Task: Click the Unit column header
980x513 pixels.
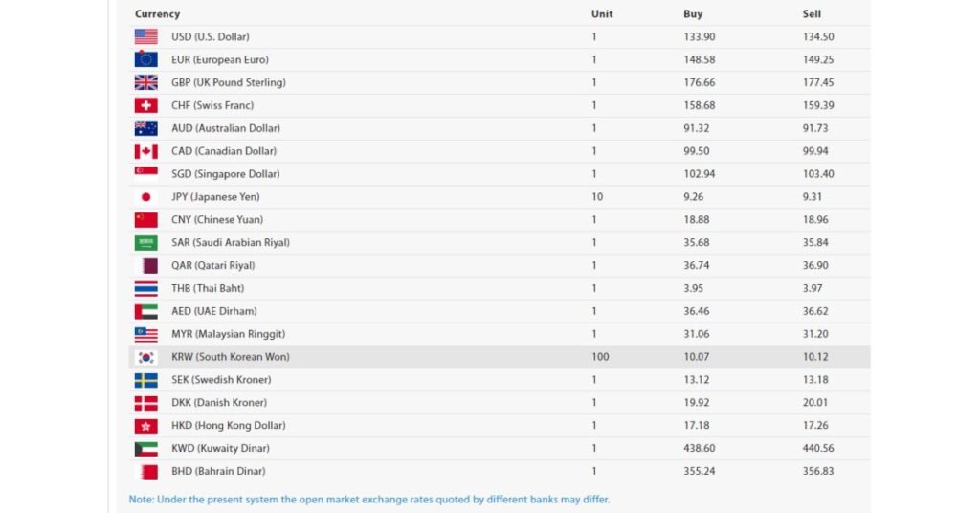Action: [602, 13]
